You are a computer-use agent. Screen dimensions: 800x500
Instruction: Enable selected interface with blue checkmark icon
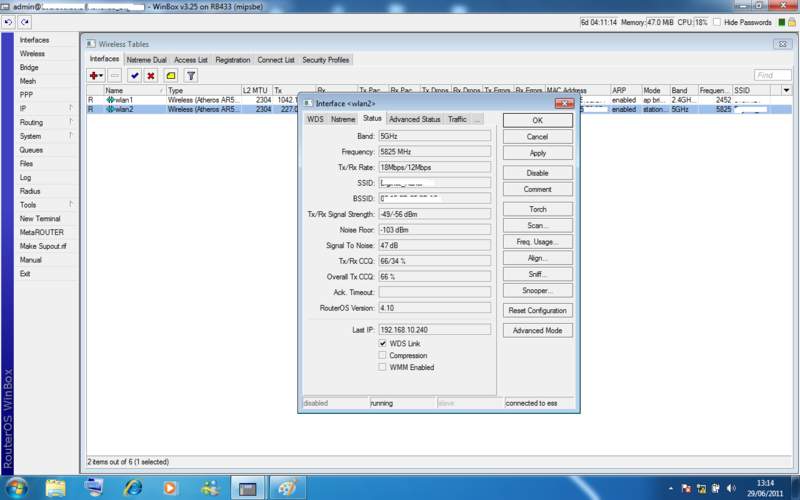[x=134, y=75]
